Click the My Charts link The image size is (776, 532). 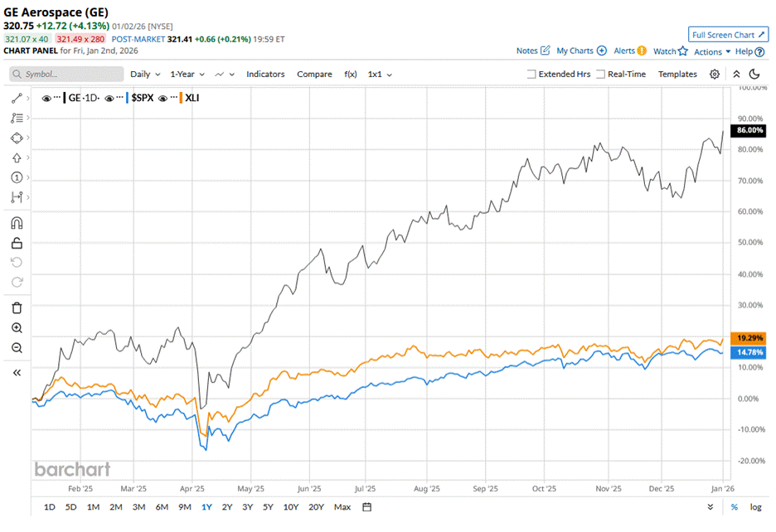pyautogui.click(x=575, y=51)
